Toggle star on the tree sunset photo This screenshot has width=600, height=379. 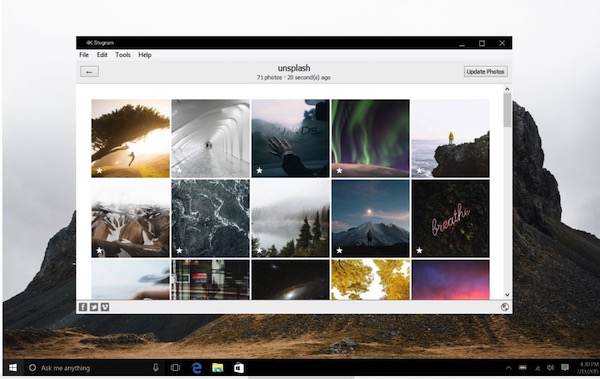(99, 171)
